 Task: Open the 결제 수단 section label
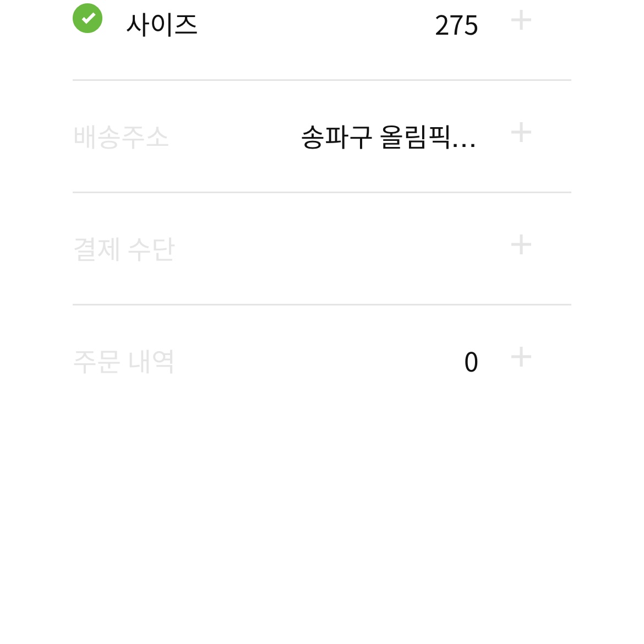[x=124, y=249]
